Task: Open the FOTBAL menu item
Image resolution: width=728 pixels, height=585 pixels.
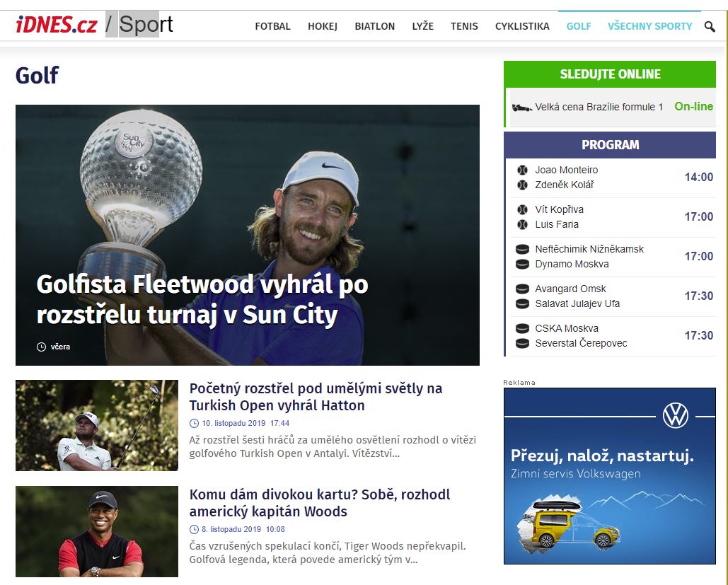Action: tap(272, 26)
